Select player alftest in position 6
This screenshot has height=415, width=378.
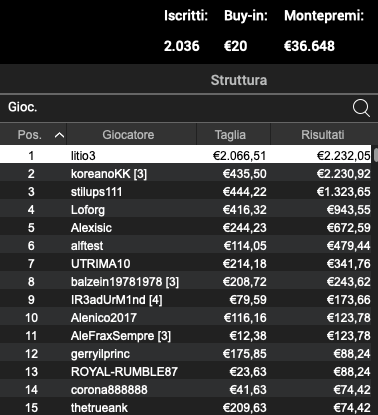[185, 245]
